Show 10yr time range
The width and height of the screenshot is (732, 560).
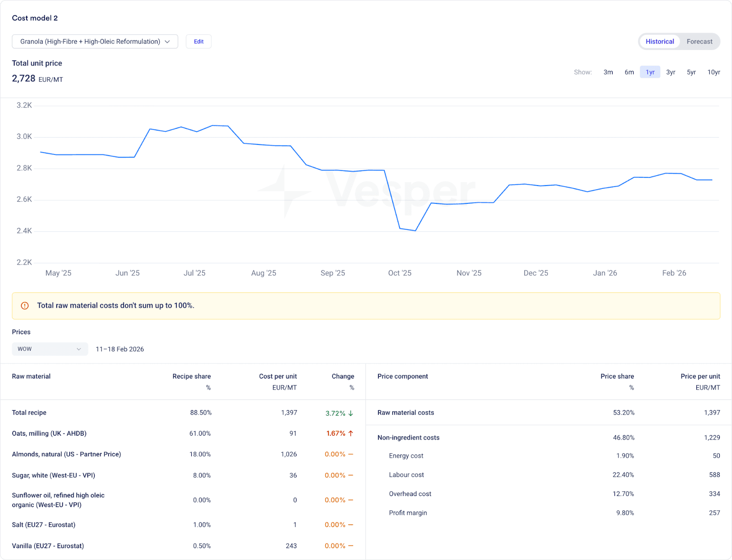(x=713, y=72)
